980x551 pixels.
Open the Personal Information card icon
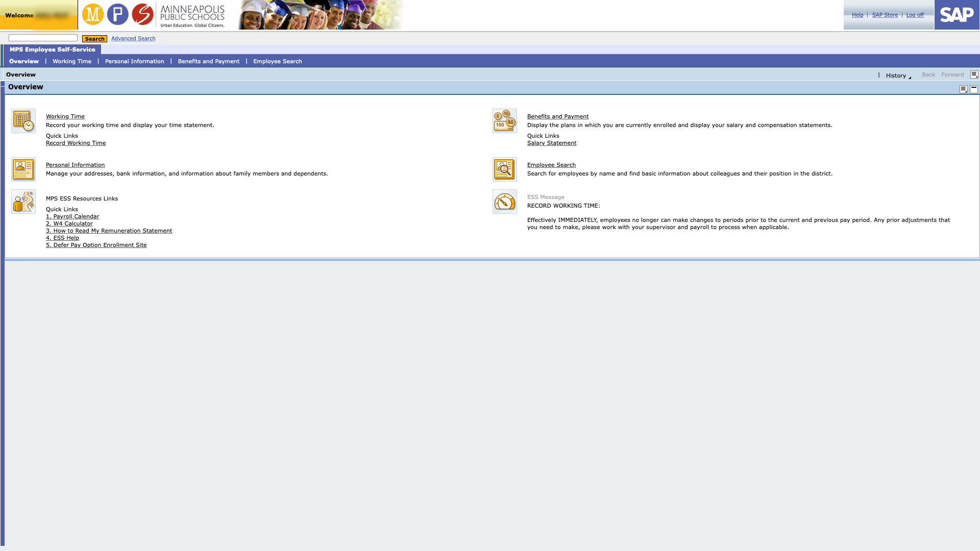point(23,169)
